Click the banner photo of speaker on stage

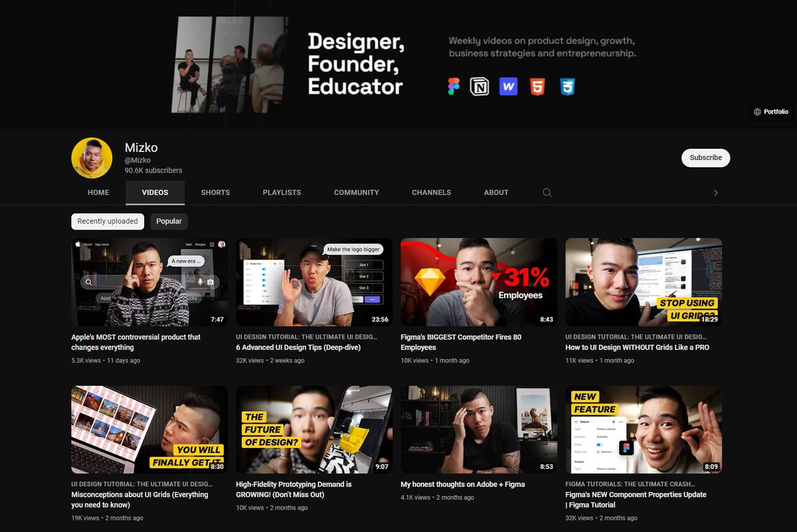(229, 64)
